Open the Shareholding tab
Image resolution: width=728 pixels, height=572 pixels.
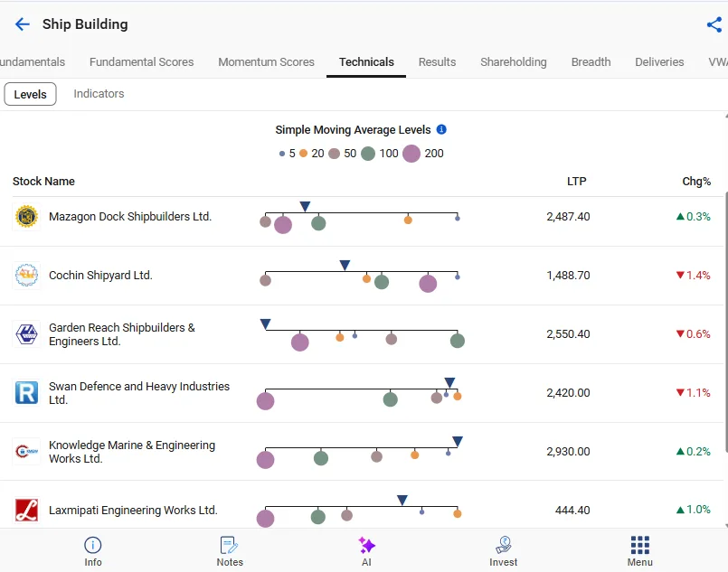514,61
